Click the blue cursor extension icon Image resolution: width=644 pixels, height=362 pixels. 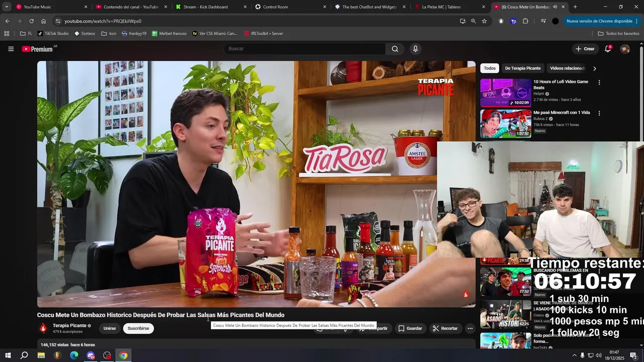point(513,21)
